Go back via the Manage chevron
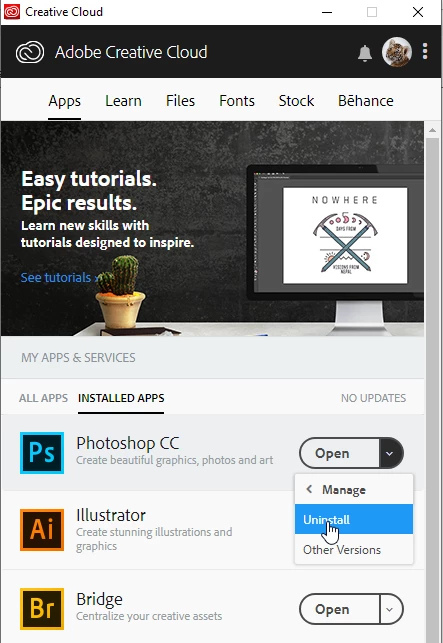Screen dimensions: 443x643 coord(310,489)
